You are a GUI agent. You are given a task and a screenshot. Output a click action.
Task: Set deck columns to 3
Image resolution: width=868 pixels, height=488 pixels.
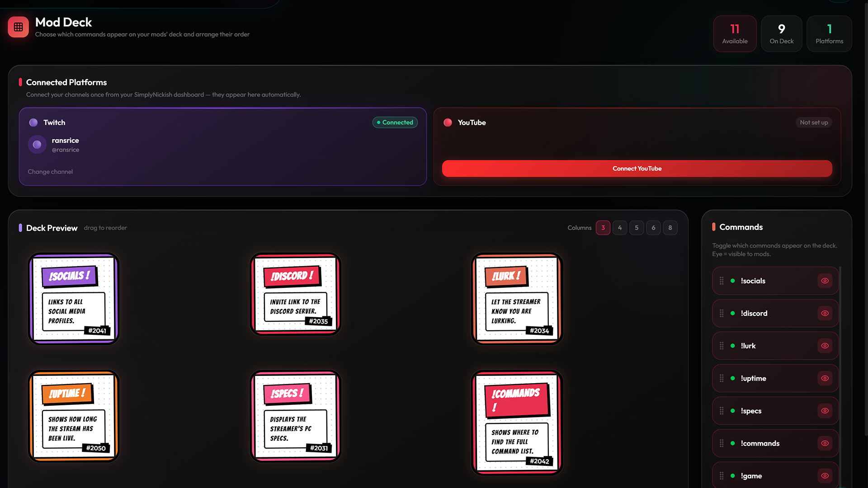coord(603,228)
